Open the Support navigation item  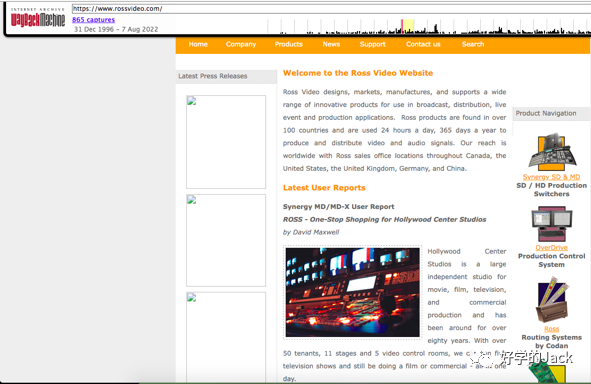[372, 44]
